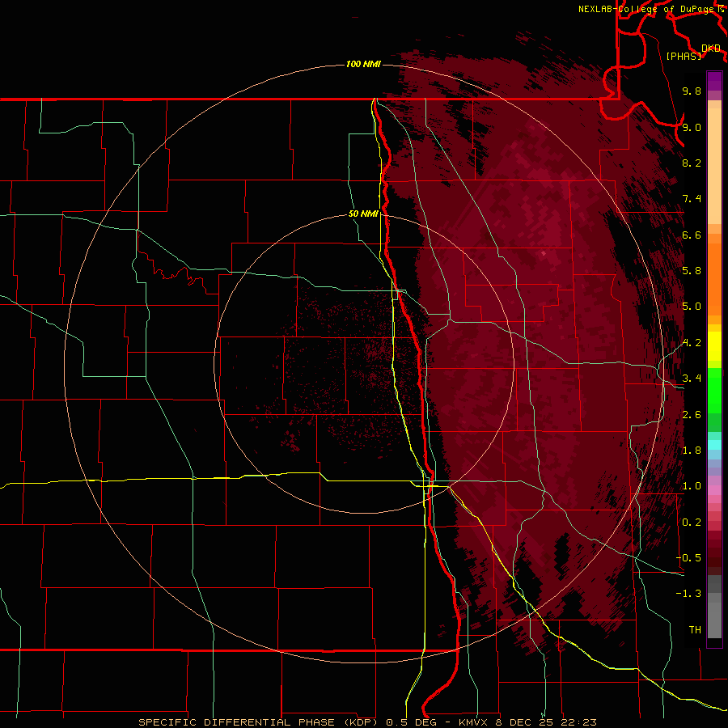Screen dimensions: 728x728
Task: Click the 0.2 value on the color scale
Action: [x=692, y=523]
